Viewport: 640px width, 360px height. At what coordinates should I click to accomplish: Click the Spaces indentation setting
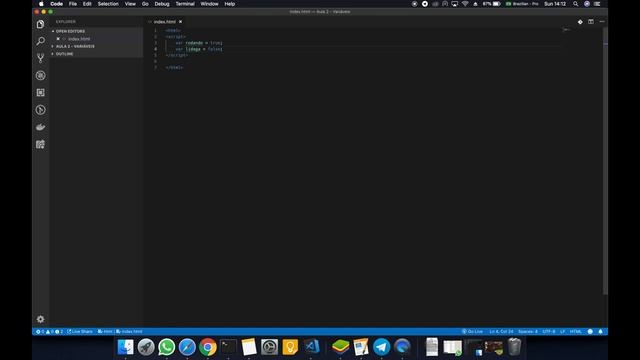click(528, 331)
